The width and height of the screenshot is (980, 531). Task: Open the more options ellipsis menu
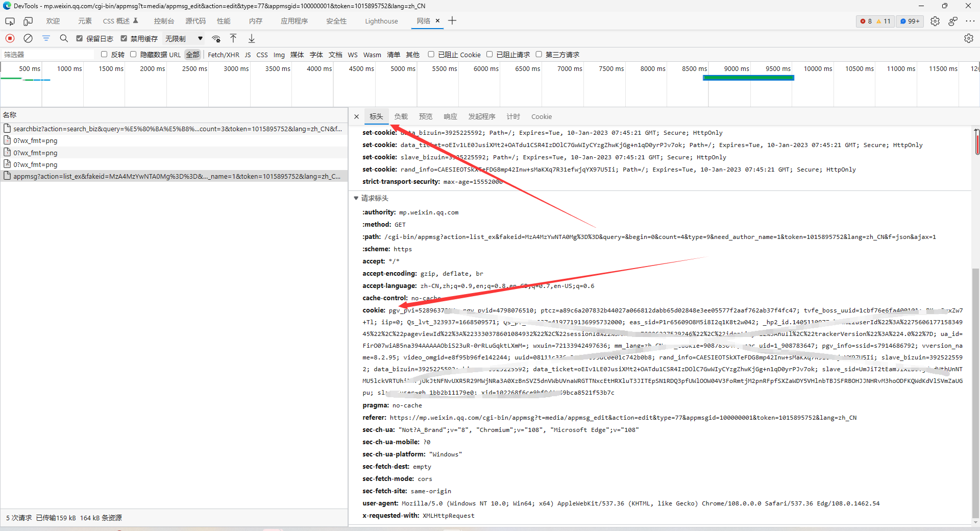point(970,21)
